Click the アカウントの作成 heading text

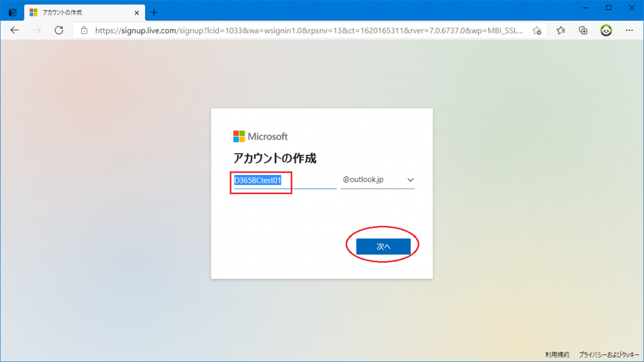coord(275,159)
